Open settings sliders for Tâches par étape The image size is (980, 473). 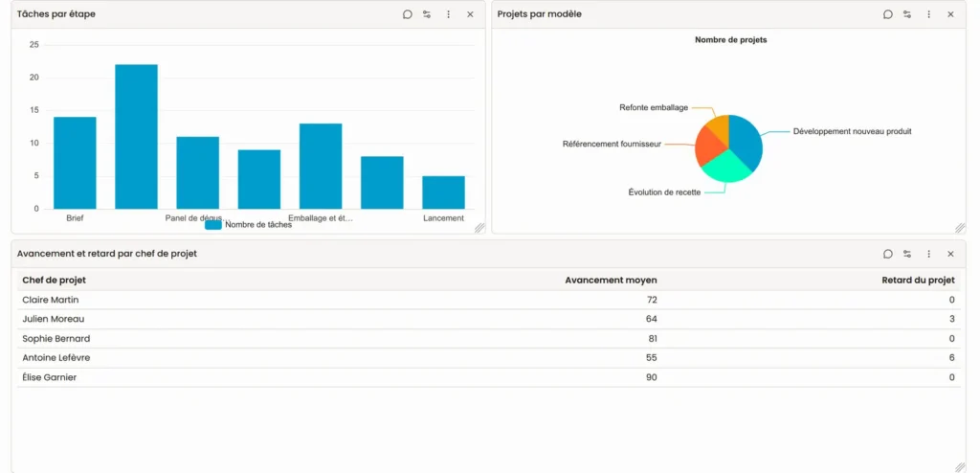click(x=427, y=14)
